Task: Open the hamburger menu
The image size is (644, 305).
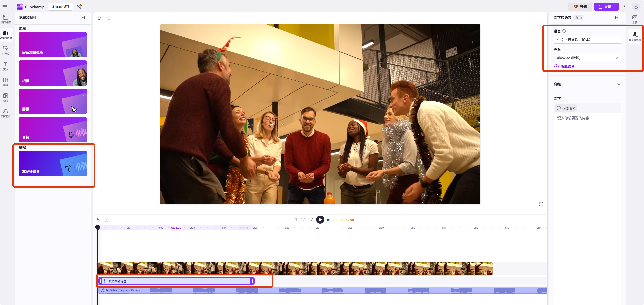Action: click(5, 7)
